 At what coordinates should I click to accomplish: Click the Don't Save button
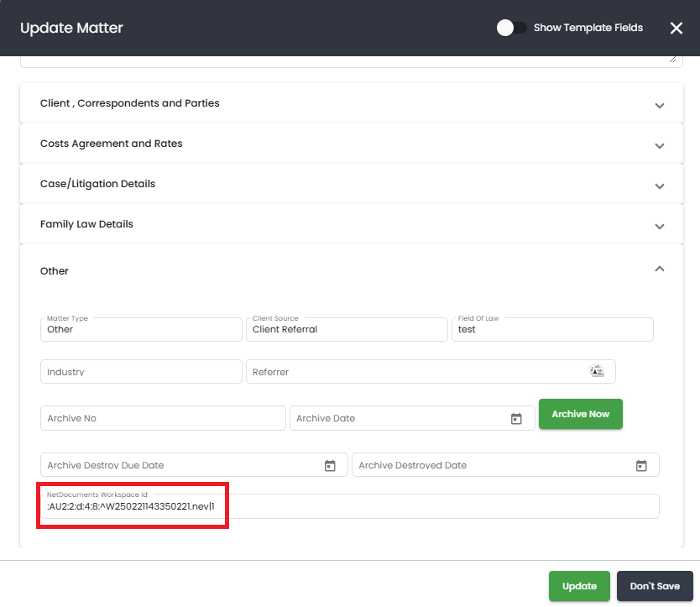point(655,586)
